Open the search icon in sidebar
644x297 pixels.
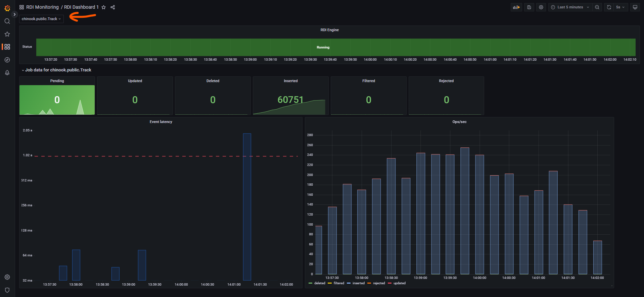7,21
